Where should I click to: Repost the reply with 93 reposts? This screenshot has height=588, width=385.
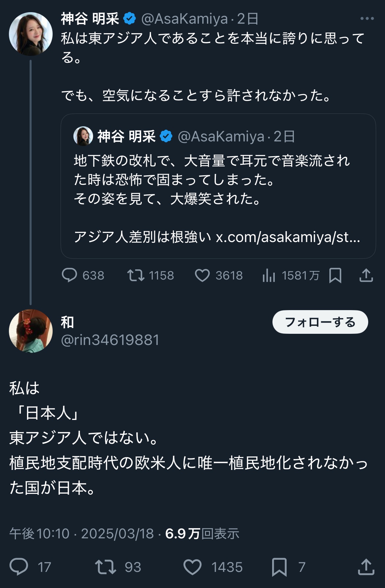point(105,567)
